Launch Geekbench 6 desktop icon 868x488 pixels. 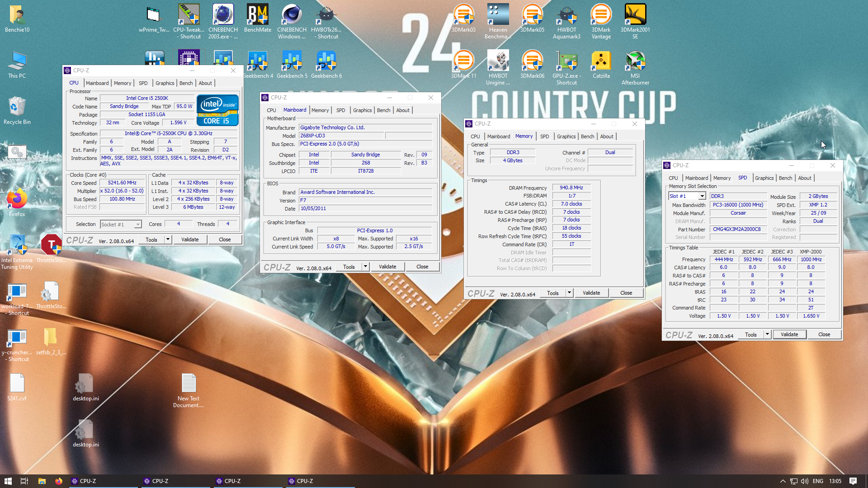pyautogui.click(x=326, y=61)
